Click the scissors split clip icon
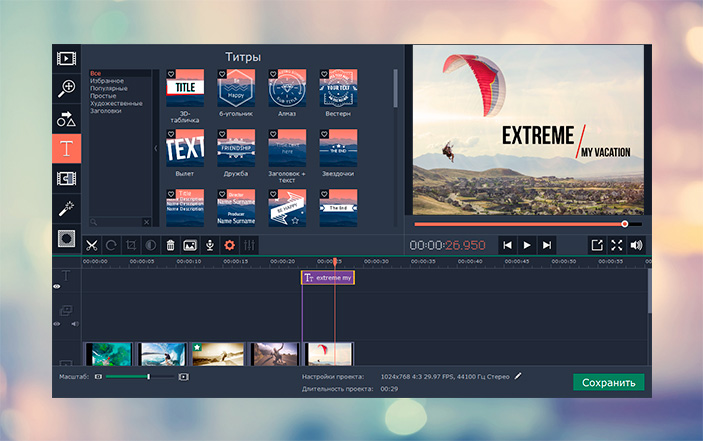703x441 pixels. [91, 244]
